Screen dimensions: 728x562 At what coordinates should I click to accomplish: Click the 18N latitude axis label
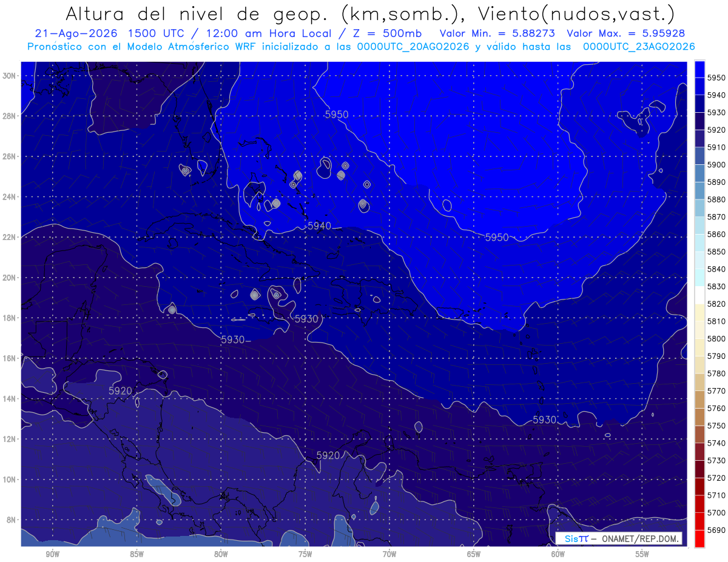pyautogui.click(x=10, y=318)
